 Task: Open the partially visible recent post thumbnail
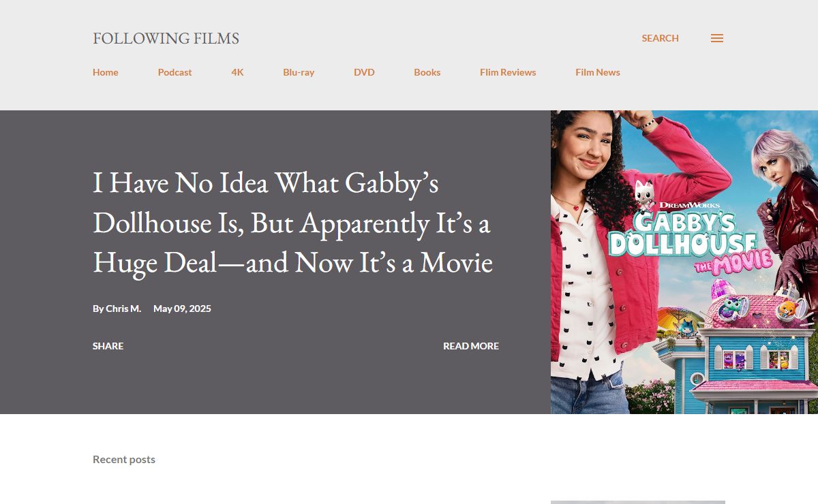click(x=637, y=502)
